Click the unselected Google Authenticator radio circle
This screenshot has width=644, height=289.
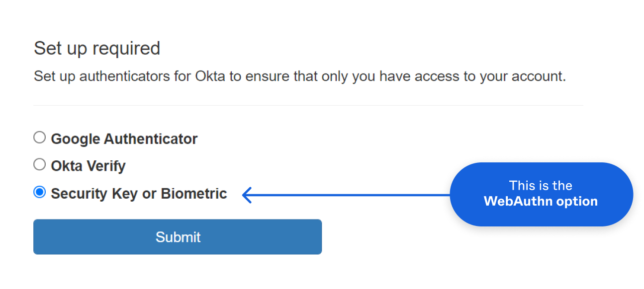coord(39,138)
